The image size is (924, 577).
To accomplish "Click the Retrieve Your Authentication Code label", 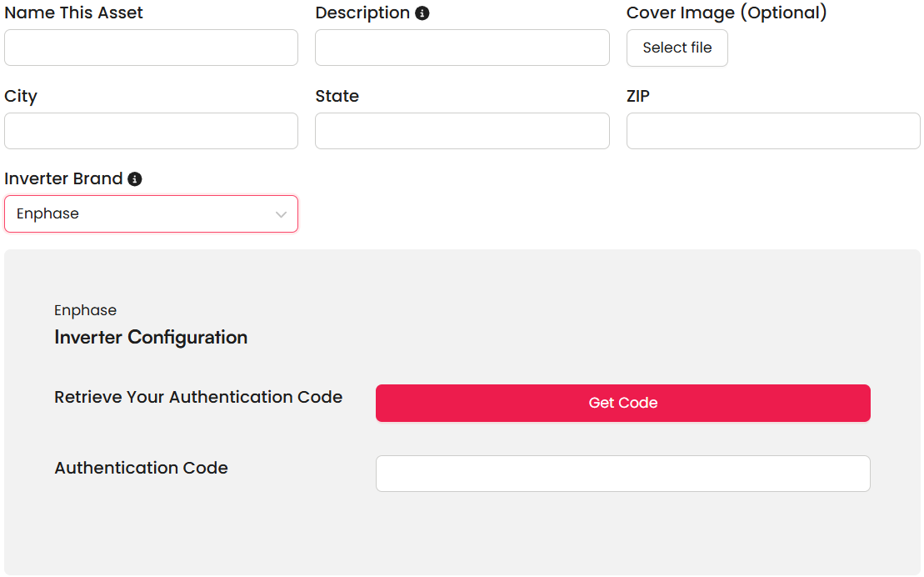I will coord(198,397).
